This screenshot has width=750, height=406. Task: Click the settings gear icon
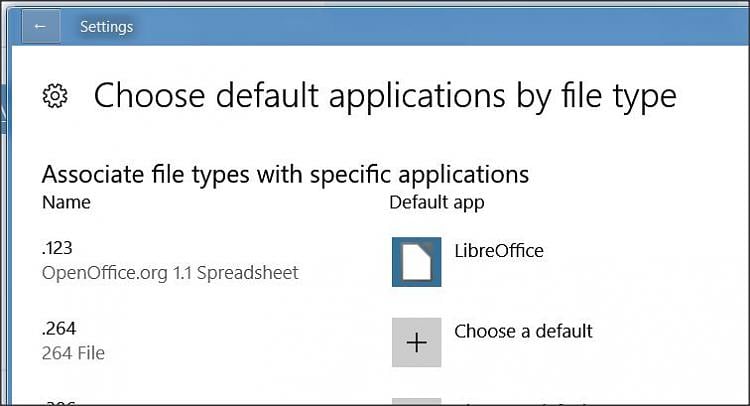coord(55,96)
